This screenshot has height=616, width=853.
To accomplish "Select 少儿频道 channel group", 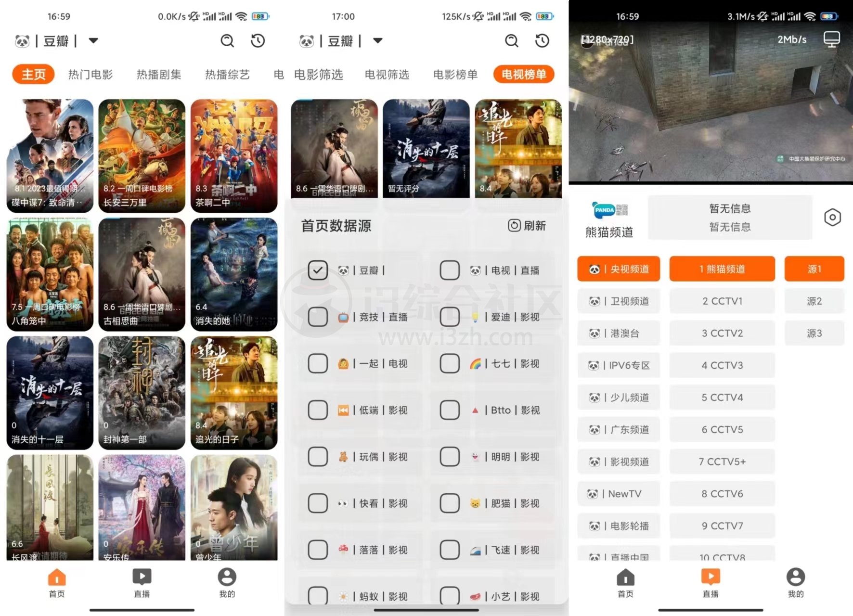I will tap(619, 398).
